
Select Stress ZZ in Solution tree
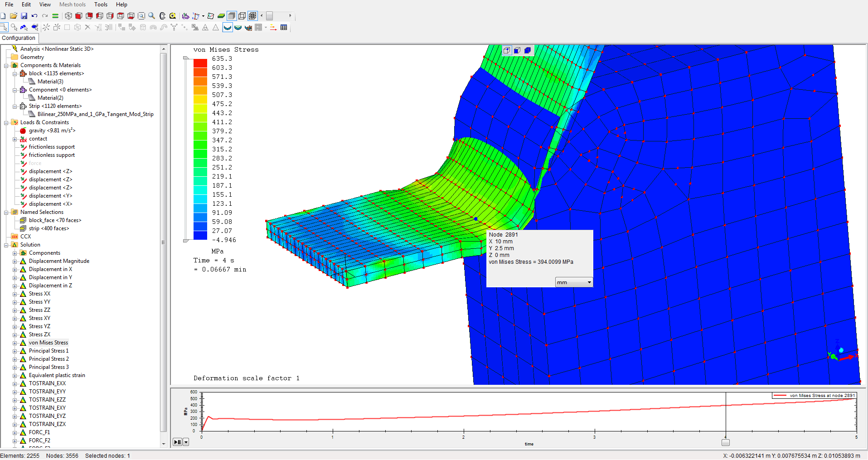[39, 310]
